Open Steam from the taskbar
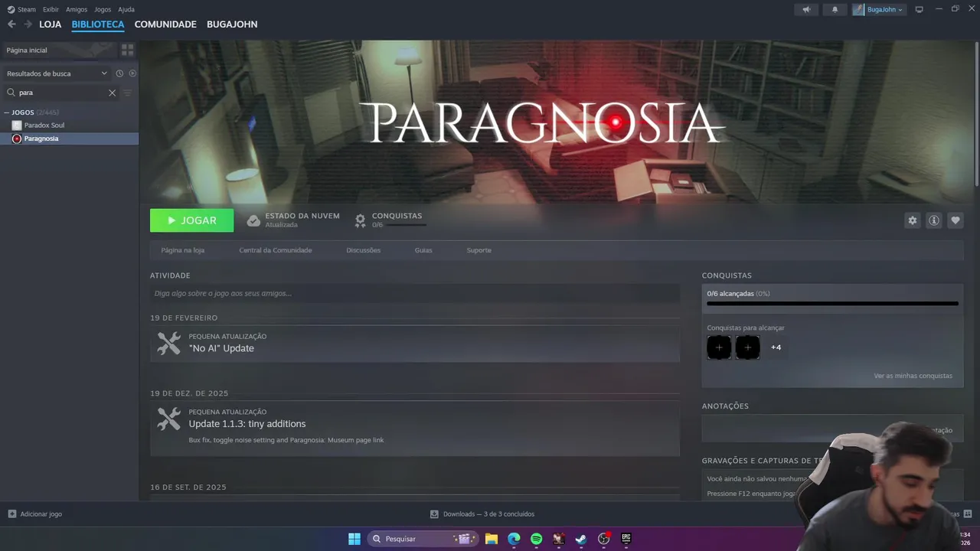The width and height of the screenshot is (980, 551). tap(581, 539)
